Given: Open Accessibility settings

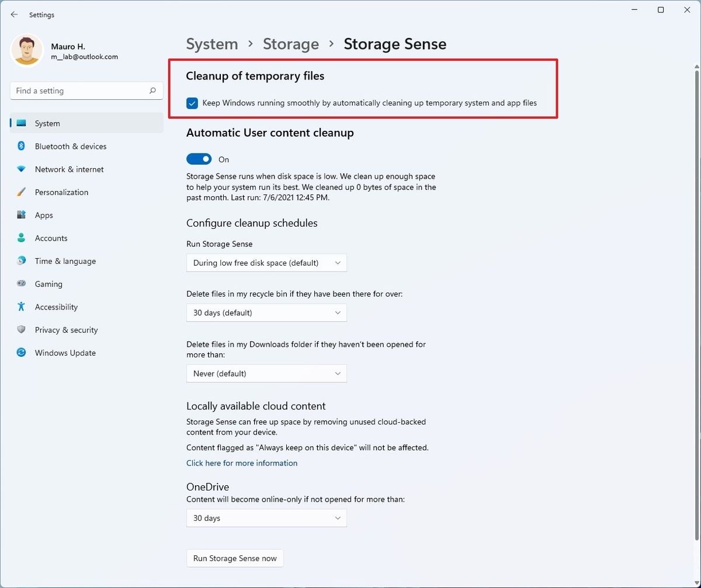Looking at the screenshot, I should point(55,307).
